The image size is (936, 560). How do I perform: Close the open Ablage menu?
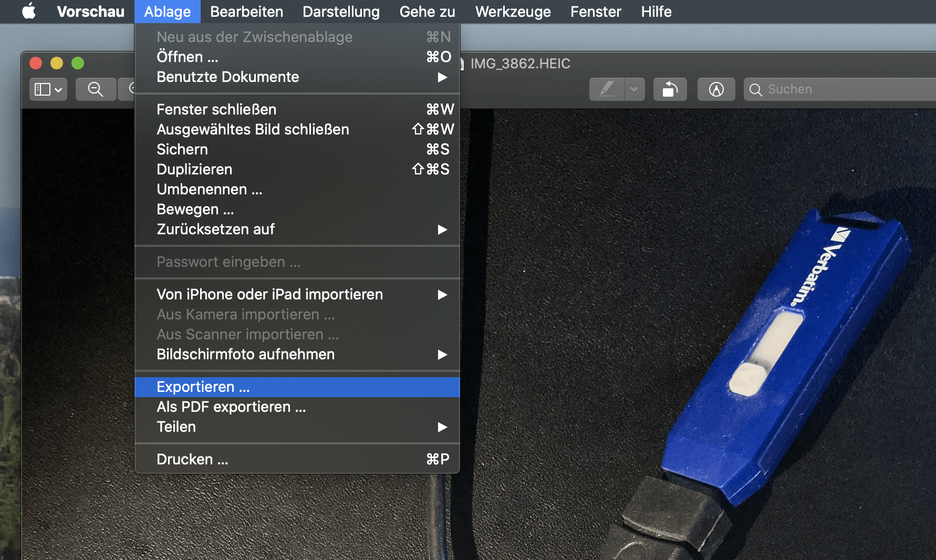click(x=167, y=11)
